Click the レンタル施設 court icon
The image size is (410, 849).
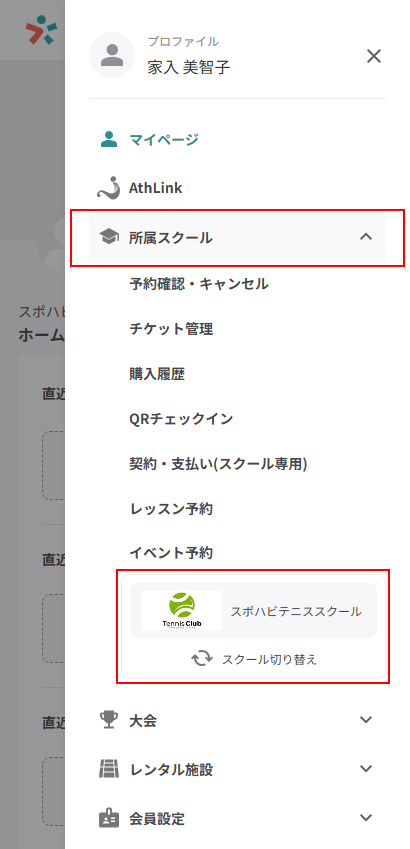click(x=109, y=769)
